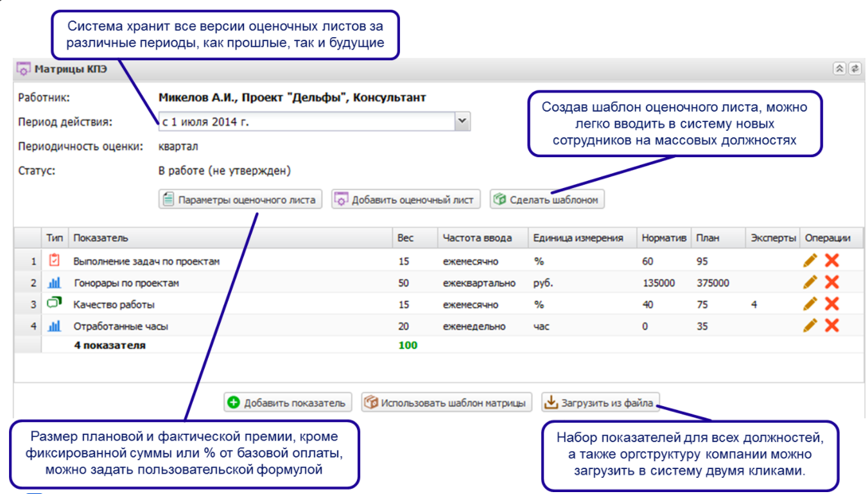Click the 'еженедельно' frequency cell
The height and width of the screenshot is (494, 868).
point(474,327)
